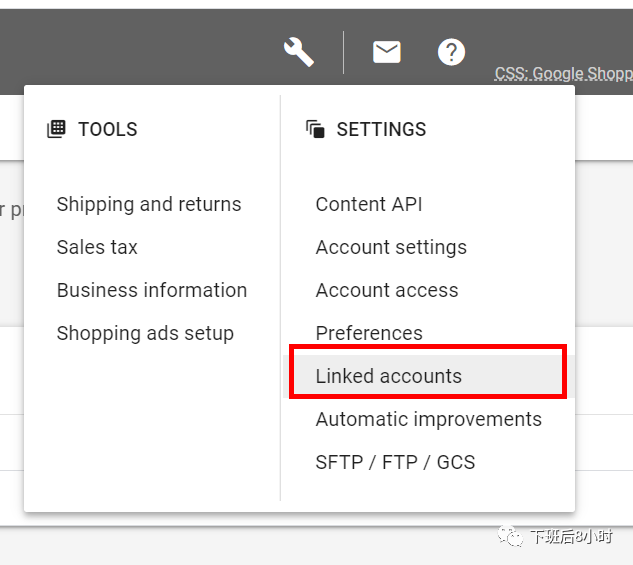Choose Preferences in settings menu
This screenshot has height=565, width=633.
point(369,333)
